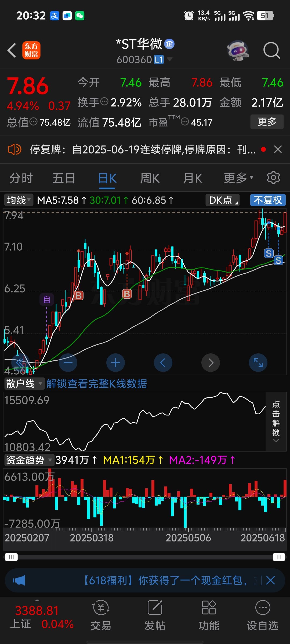This screenshot has height=644, width=290.
Task: Open the 停复牌 suspension notice text
Action: (x=143, y=149)
